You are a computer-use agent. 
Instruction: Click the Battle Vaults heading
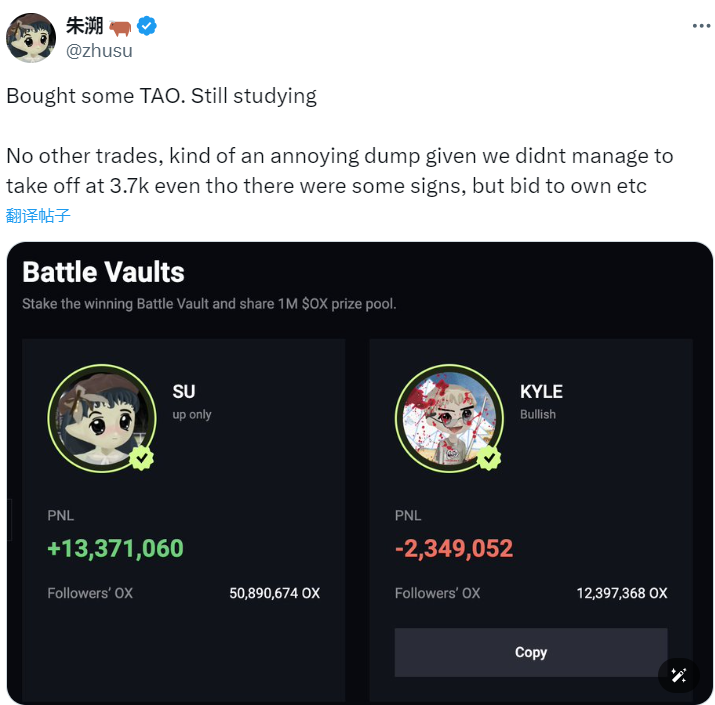click(x=103, y=272)
